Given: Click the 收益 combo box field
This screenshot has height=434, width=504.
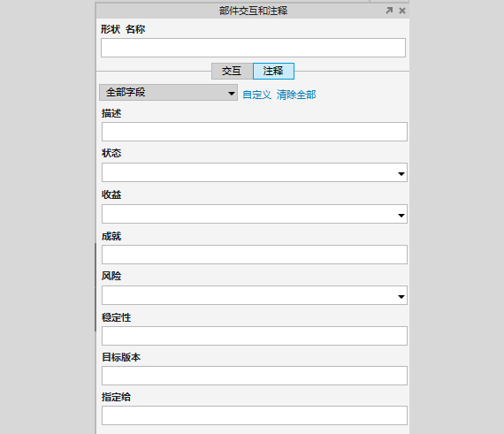Looking at the screenshot, I should 255,214.
